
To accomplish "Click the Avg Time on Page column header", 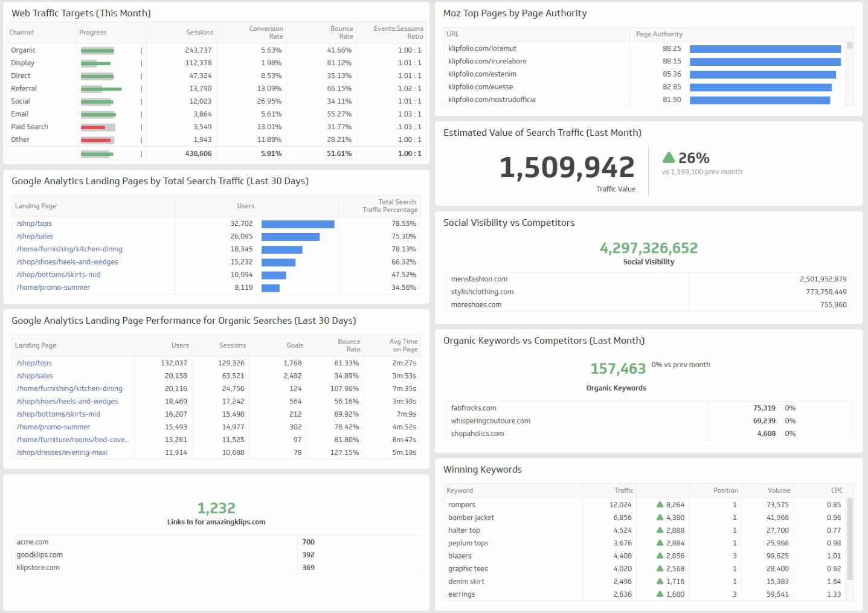I will click(403, 345).
